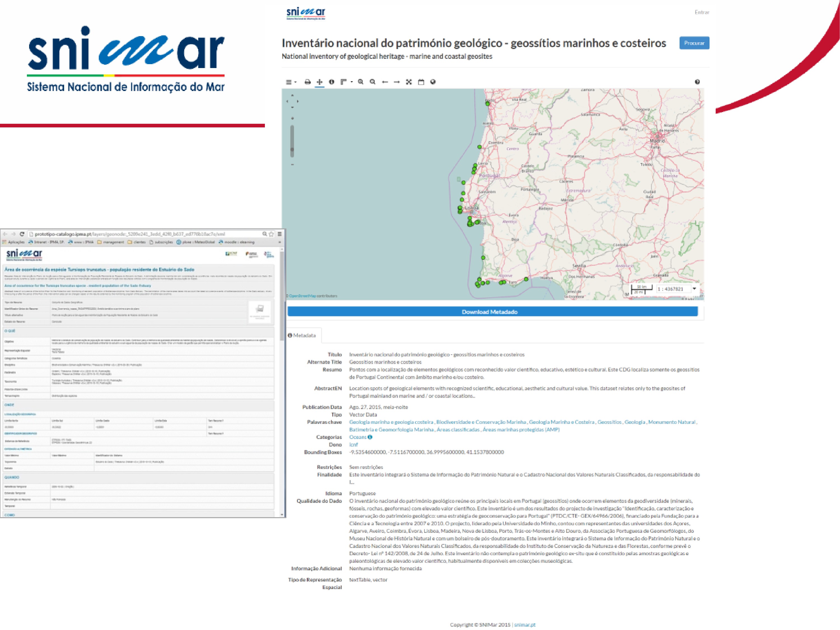
Task: Open Chrome menu in browser window
Action: click(279, 234)
